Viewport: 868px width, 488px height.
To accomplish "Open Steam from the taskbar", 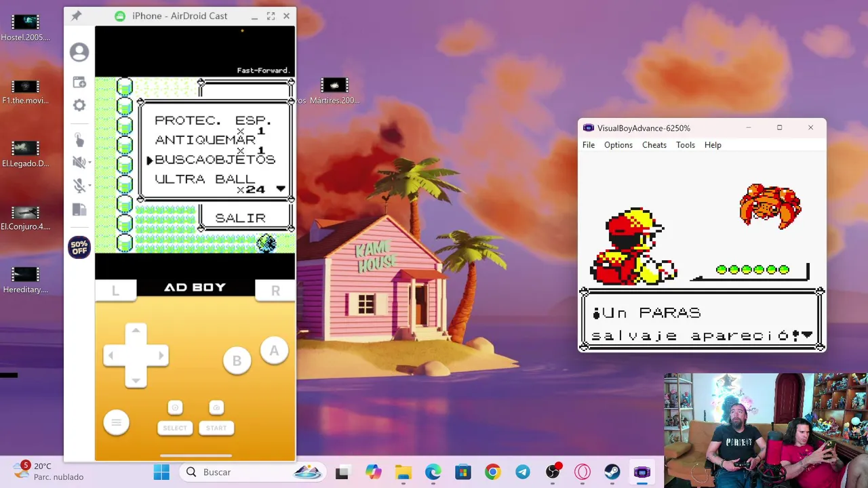I will pyautogui.click(x=612, y=472).
